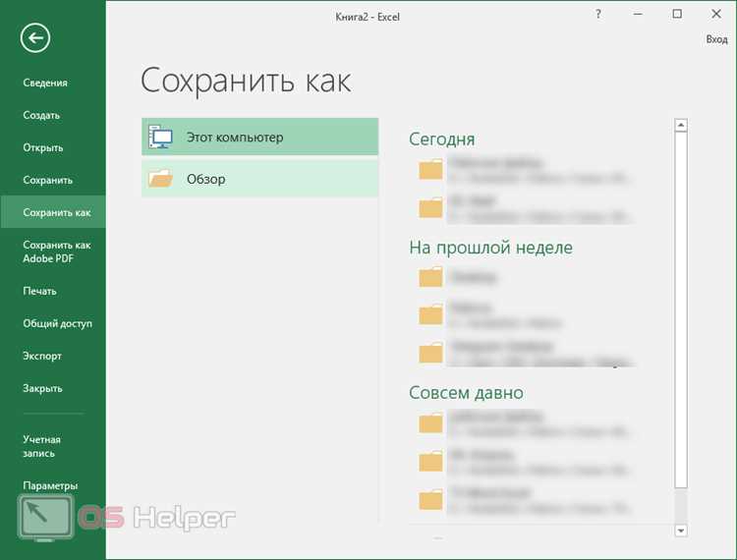Open Параметры settings

[53, 485]
